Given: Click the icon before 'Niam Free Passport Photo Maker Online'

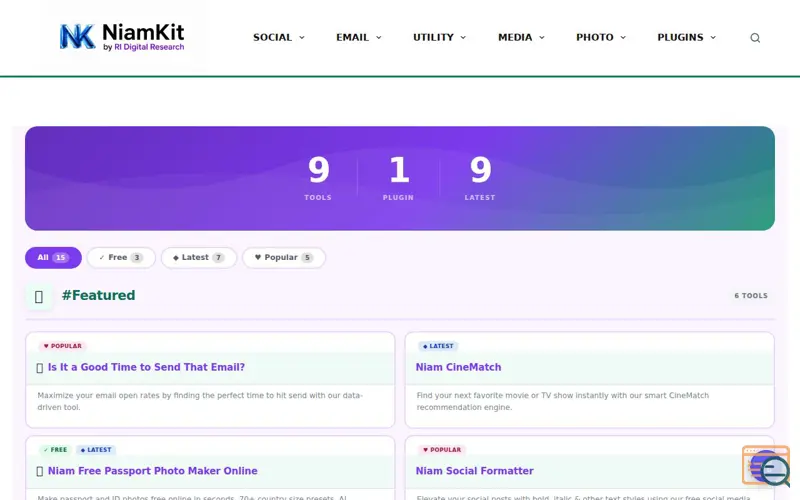Looking at the screenshot, I should 40,471.
